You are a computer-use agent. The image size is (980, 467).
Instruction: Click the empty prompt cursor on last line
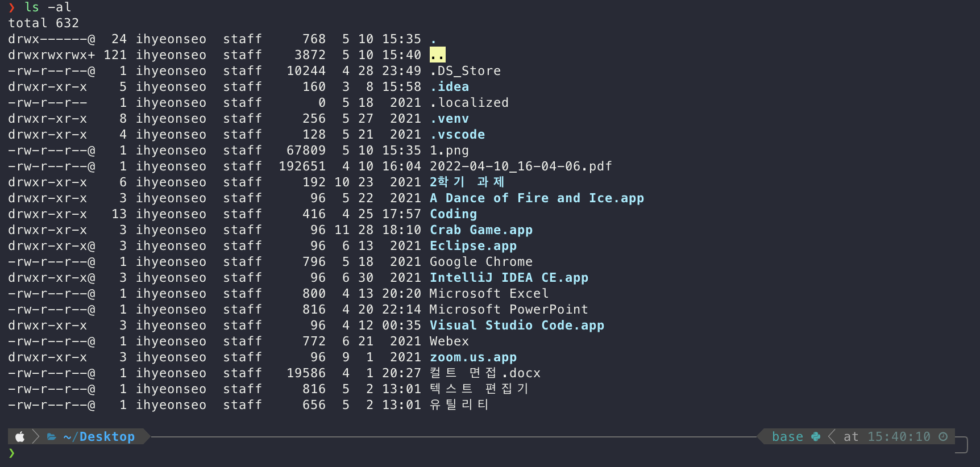coord(12,453)
